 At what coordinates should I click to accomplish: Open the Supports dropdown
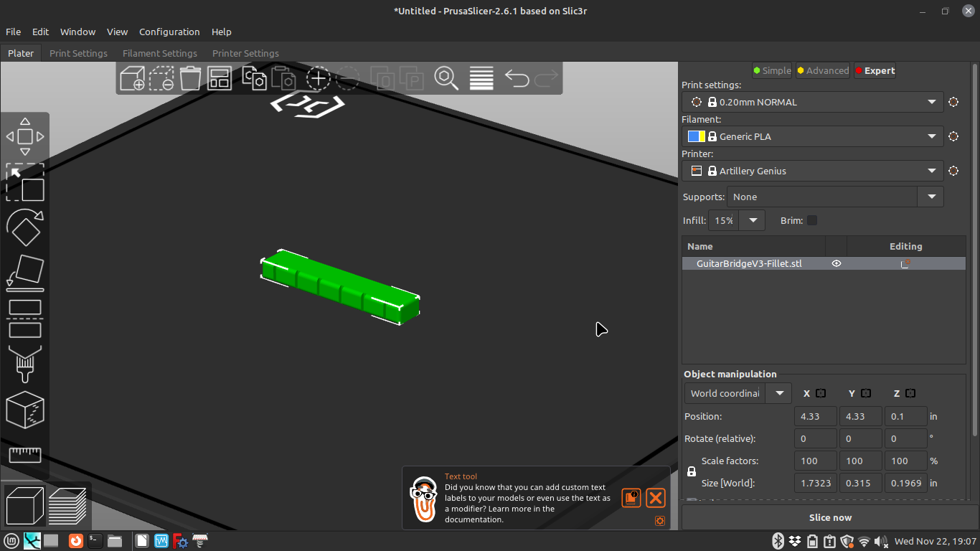pyautogui.click(x=930, y=197)
